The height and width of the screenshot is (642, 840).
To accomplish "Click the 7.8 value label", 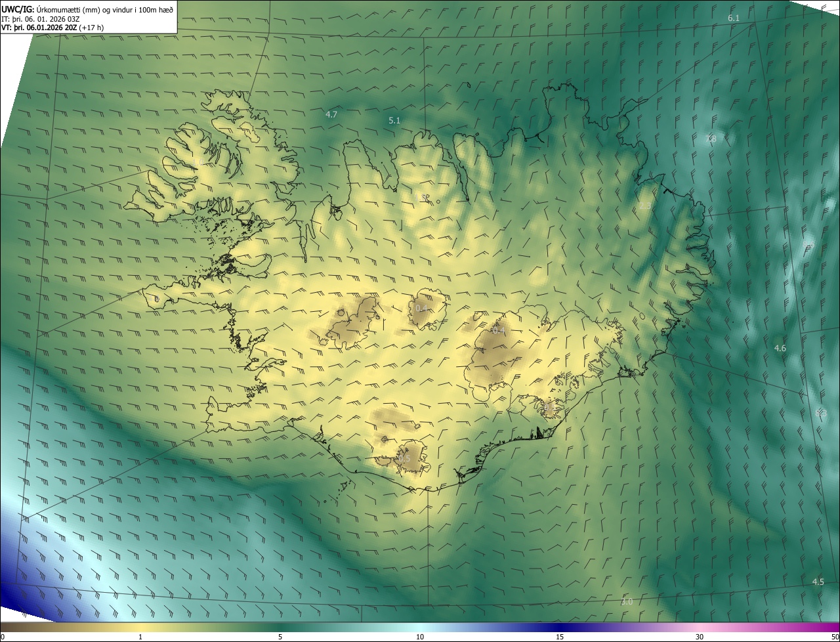I will (711, 139).
